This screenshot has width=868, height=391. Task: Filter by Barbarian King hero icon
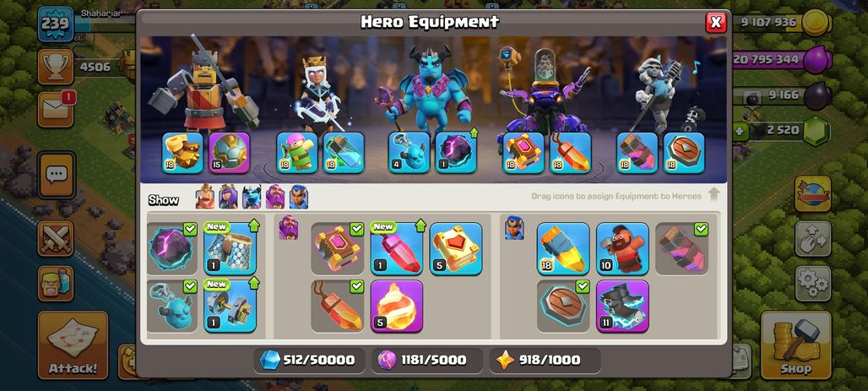pyautogui.click(x=205, y=197)
